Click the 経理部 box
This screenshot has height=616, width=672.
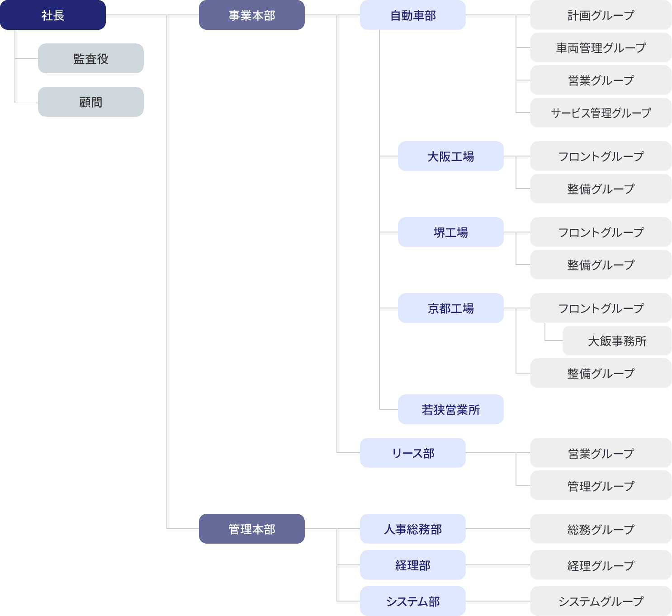tap(413, 565)
